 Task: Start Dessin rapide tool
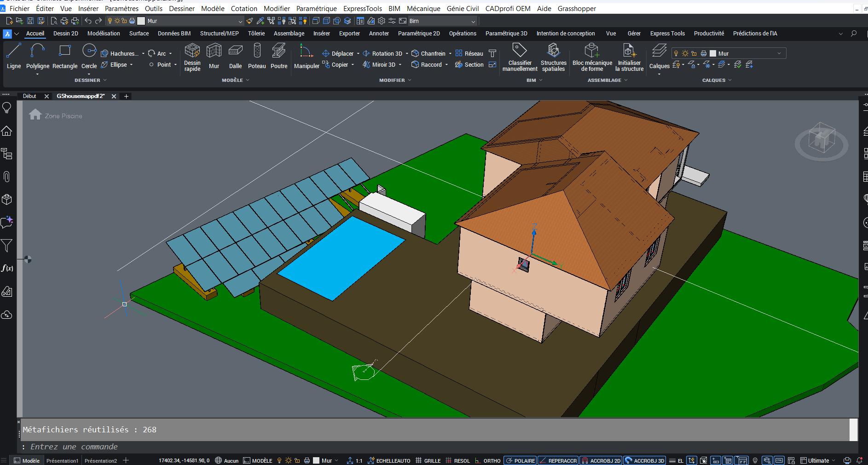[192, 57]
